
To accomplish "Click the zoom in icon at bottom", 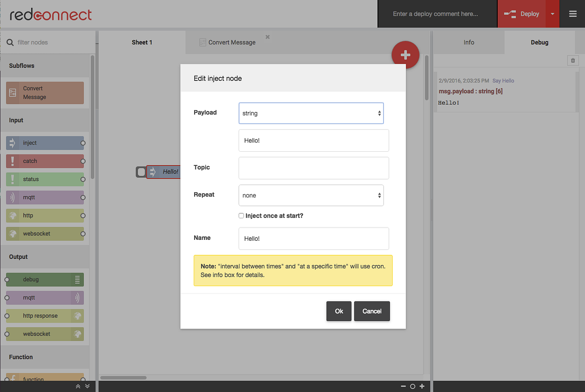I will point(421,386).
